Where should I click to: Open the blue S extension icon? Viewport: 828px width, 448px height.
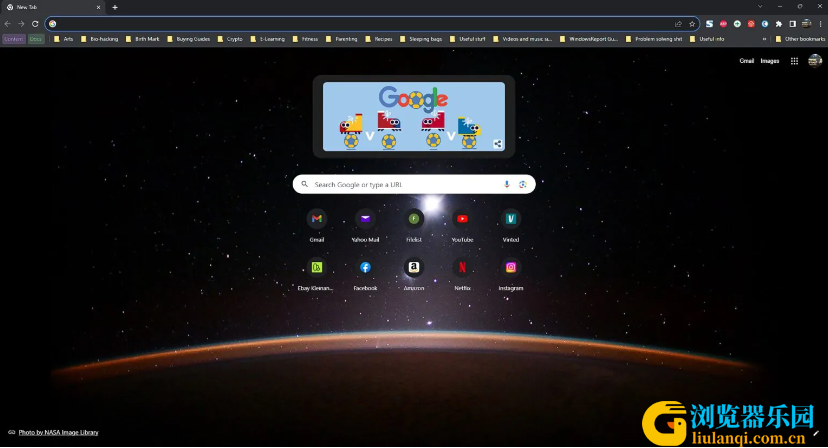709,24
